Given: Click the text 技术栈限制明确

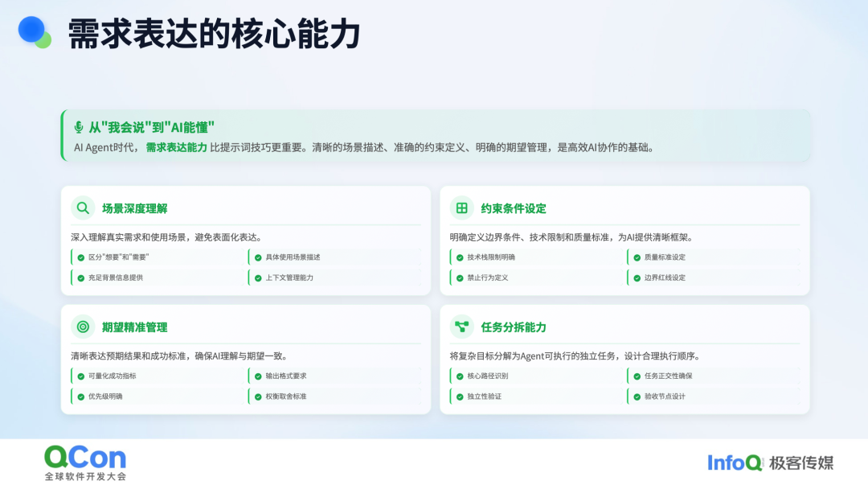Looking at the screenshot, I should tap(491, 257).
